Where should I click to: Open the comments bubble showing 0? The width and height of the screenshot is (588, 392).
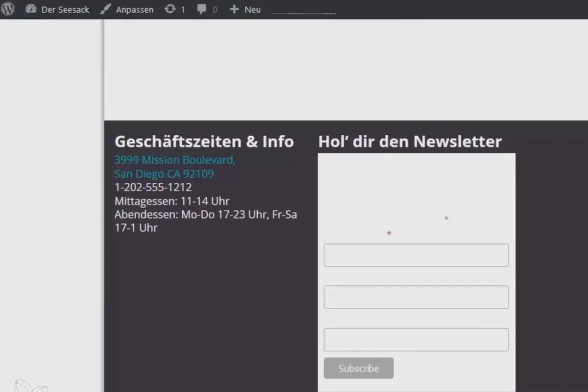207,9
